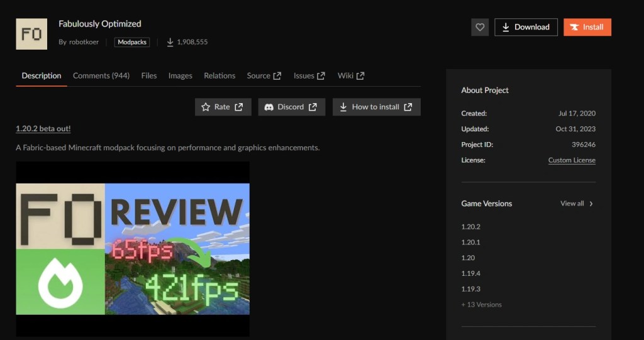Click the download arrow icon beside How to install
Screen dimensions: 644x340
(343, 107)
